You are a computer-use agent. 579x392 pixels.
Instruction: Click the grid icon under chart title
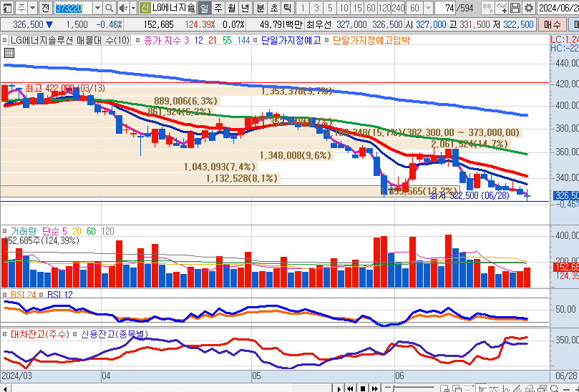pos(9,53)
